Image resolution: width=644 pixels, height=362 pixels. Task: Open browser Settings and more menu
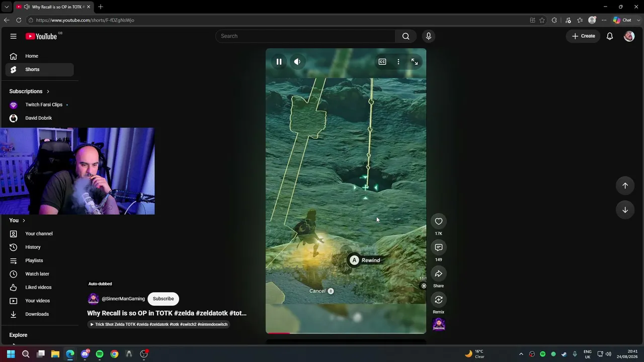pyautogui.click(x=604, y=20)
